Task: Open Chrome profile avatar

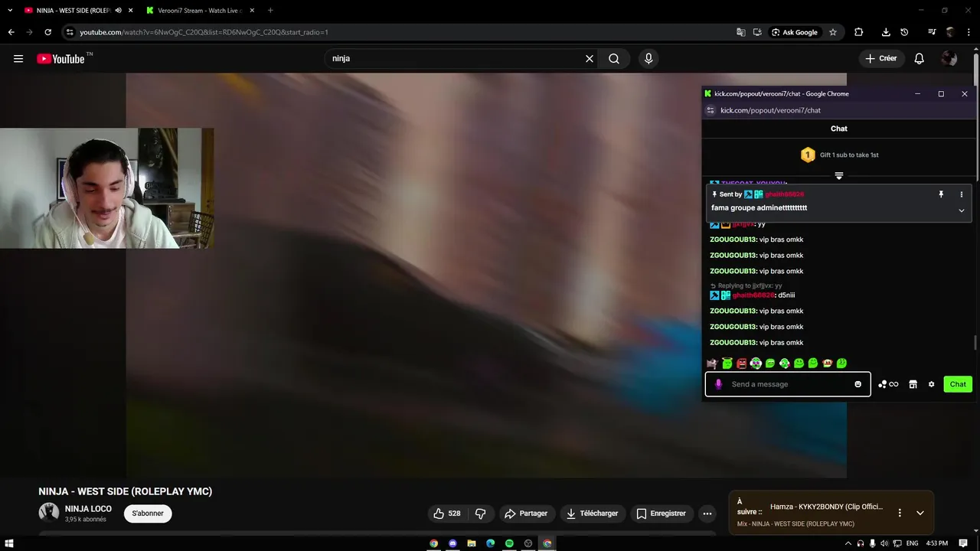Action: [950, 32]
